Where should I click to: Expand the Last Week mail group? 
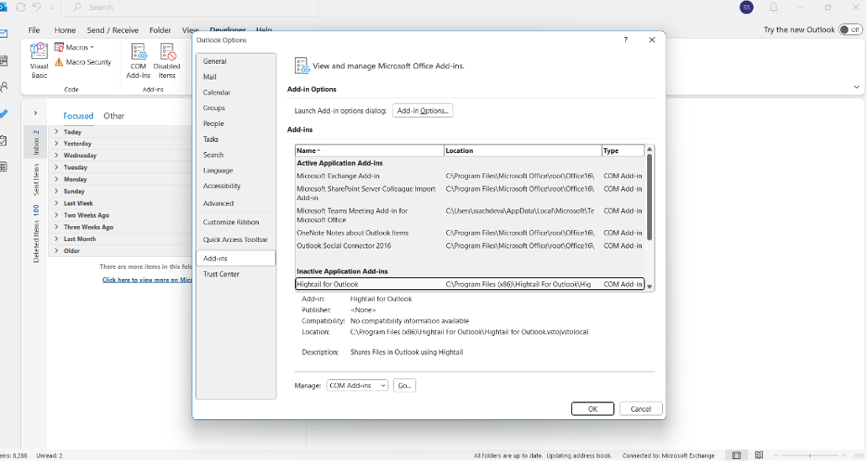click(56, 203)
